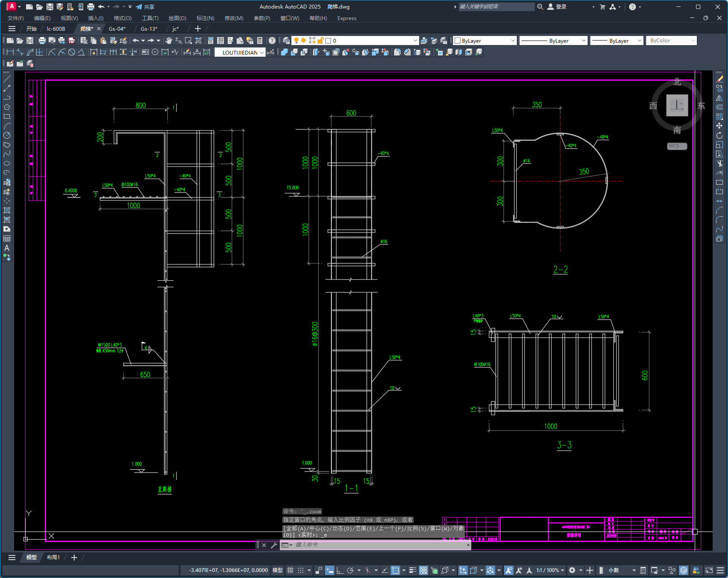The width and height of the screenshot is (728, 578).
Task: Open the Autodesk App Store cart icon
Action: click(602, 7)
